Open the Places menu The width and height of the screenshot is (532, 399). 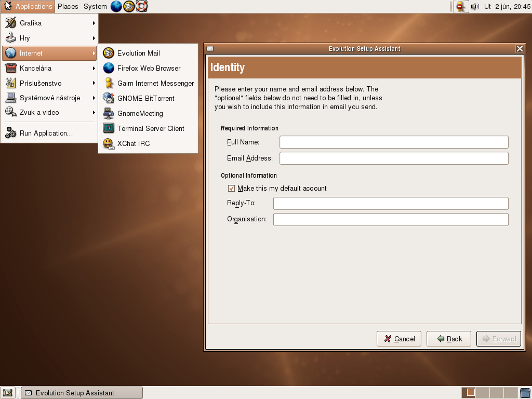[68, 6]
